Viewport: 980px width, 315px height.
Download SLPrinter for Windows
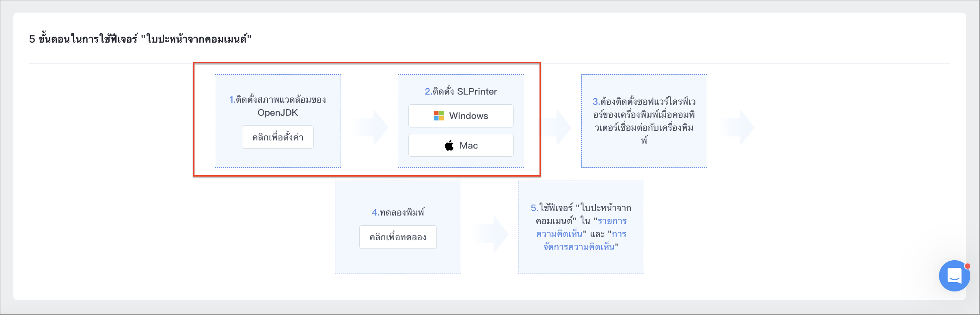click(461, 116)
